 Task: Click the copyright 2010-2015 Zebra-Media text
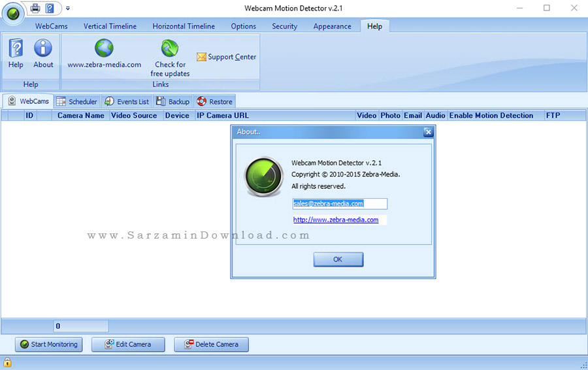[346, 175]
